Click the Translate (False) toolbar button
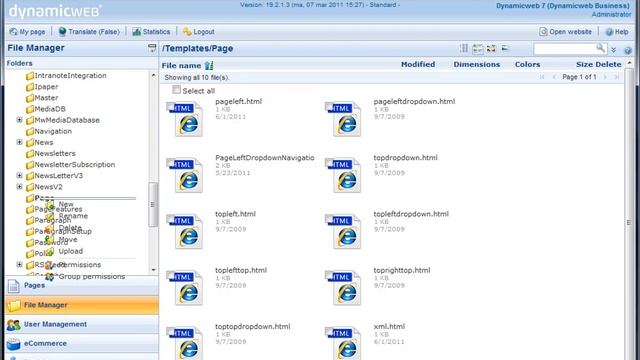 click(x=89, y=31)
